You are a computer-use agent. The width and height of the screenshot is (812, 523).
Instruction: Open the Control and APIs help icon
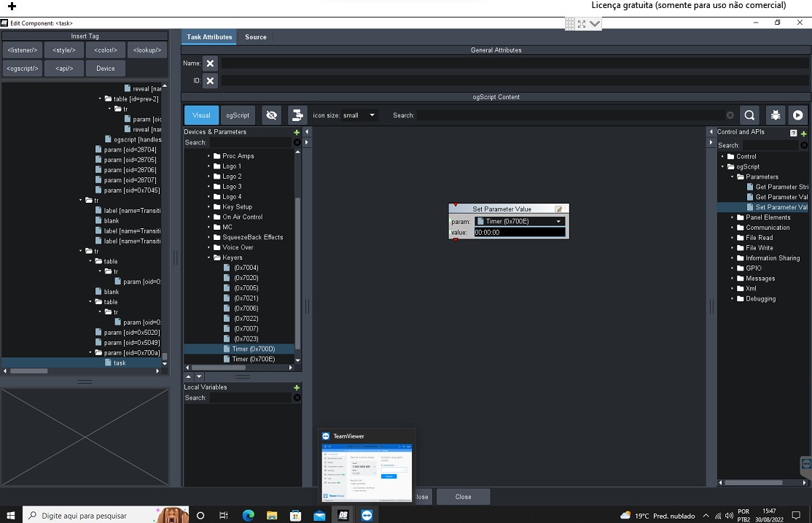[x=793, y=133]
